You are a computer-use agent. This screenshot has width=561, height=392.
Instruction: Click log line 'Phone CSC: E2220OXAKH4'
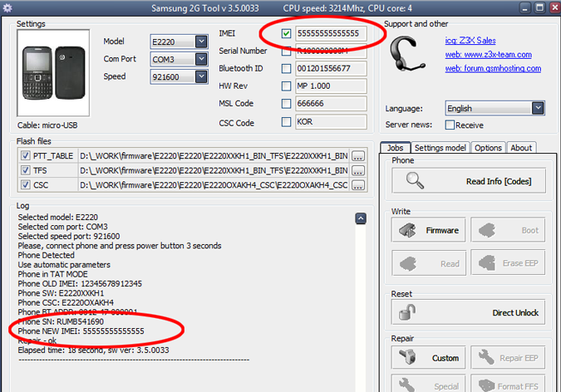[x=66, y=302]
